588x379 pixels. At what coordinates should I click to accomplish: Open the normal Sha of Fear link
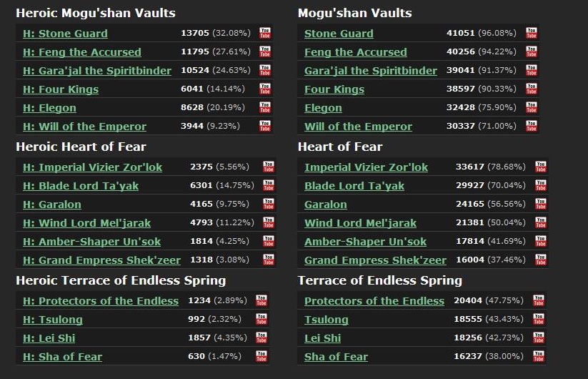[336, 357]
